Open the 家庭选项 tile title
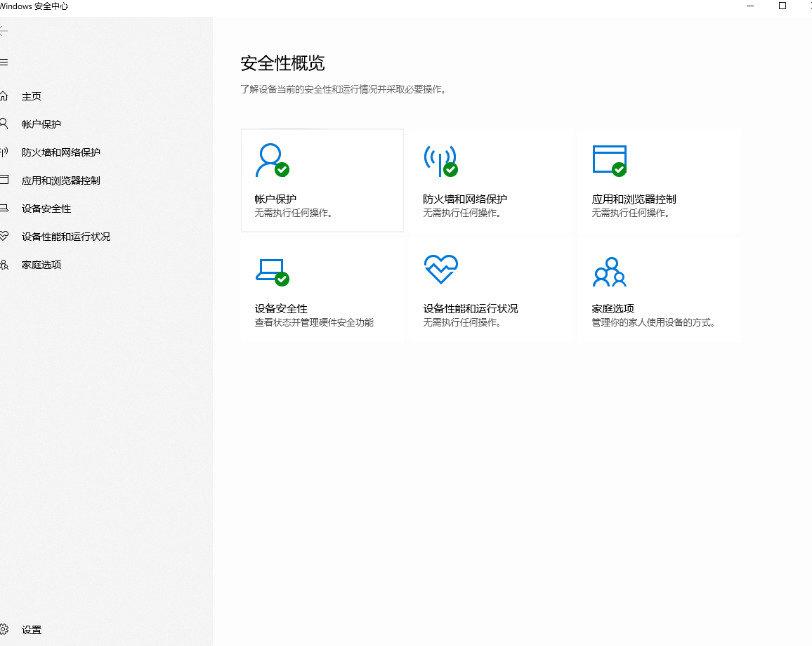 click(613, 309)
